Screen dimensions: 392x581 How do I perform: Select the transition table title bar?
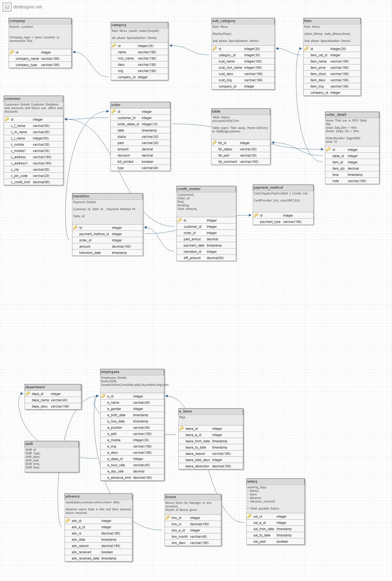coord(107,196)
